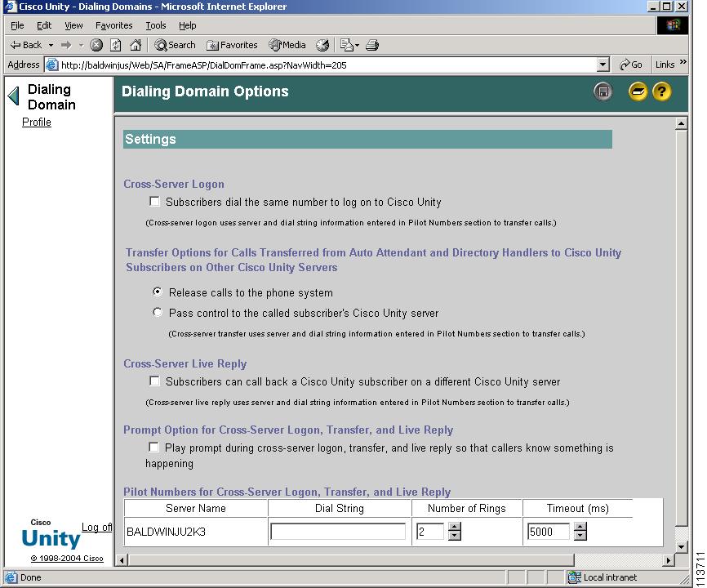Click the 1998-2004 Cisco copyright link
This screenshot has width=707, height=588.
[x=67, y=559]
